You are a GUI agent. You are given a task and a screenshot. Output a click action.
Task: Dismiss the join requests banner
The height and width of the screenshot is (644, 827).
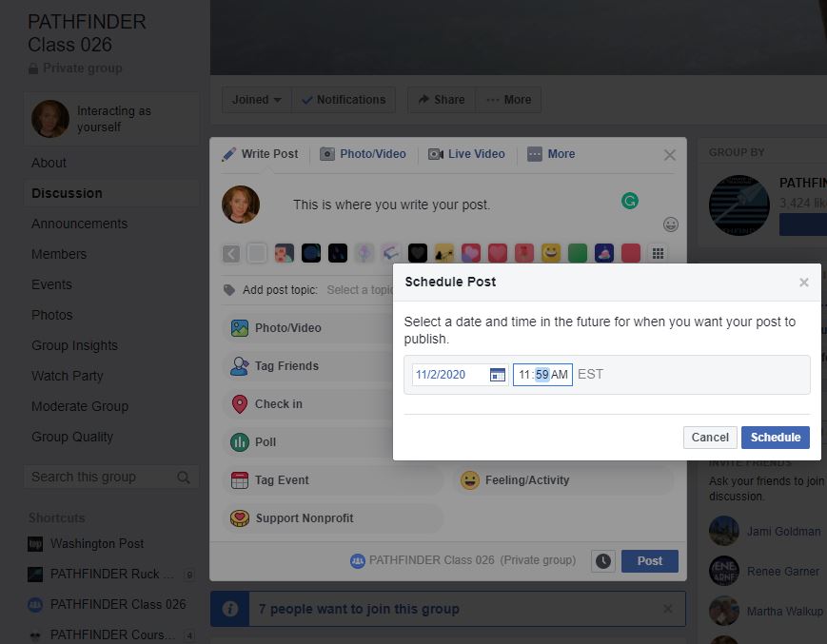668,609
